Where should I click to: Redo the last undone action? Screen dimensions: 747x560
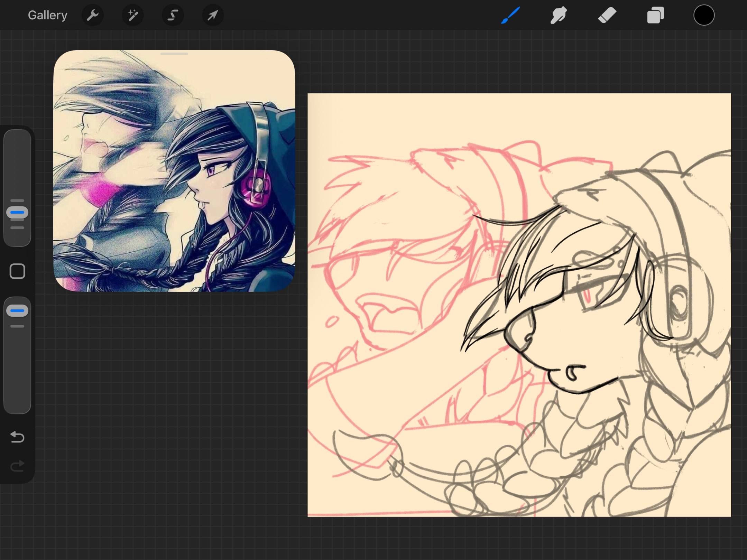tap(17, 466)
